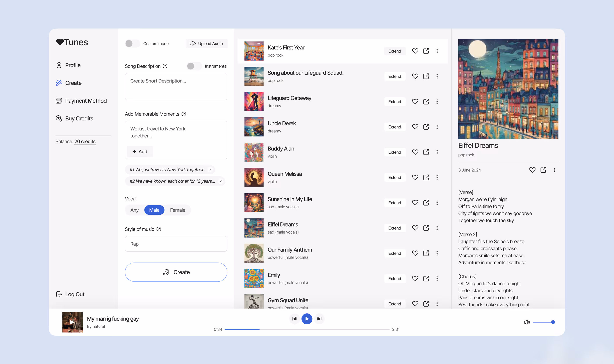The height and width of the screenshot is (364, 614).
Task: Open the Payment Method page
Action: coord(86,101)
